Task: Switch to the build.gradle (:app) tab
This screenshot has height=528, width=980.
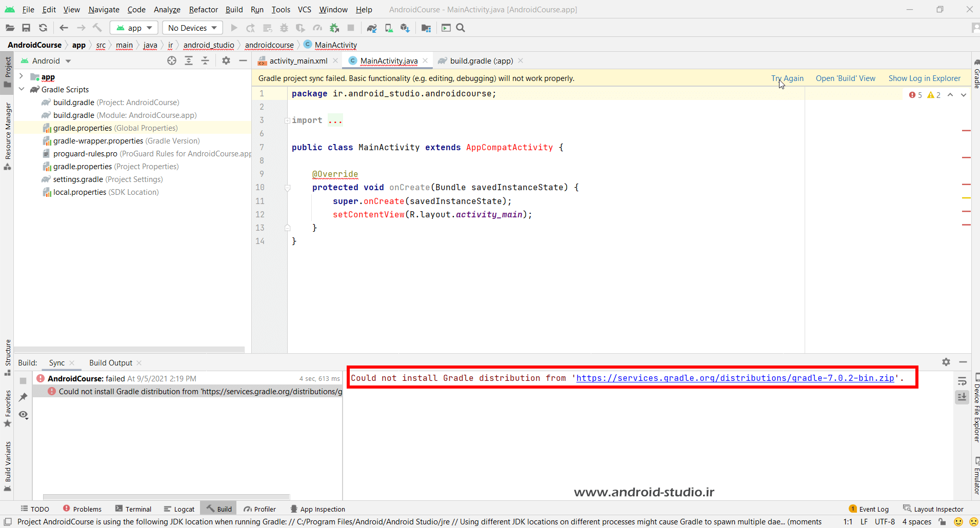Action: (481, 61)
